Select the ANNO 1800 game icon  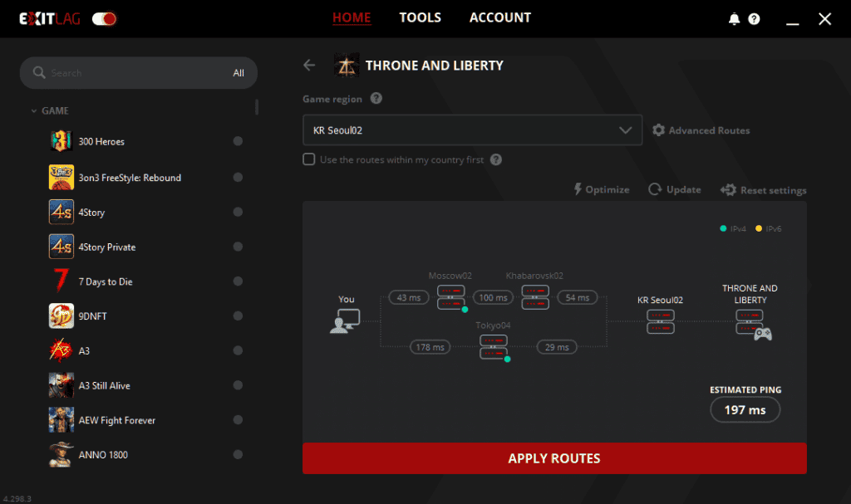pyautogui.click(x=61, y=455)
